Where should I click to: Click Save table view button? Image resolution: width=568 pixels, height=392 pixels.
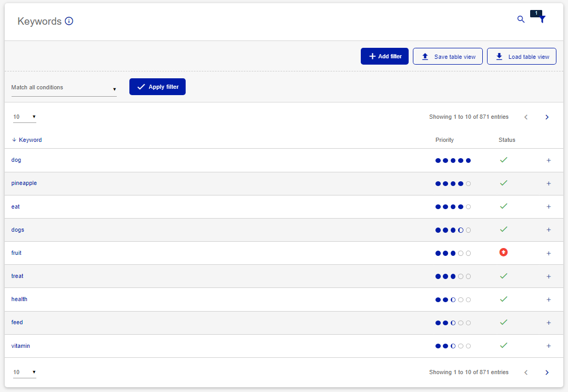[448, 56]
